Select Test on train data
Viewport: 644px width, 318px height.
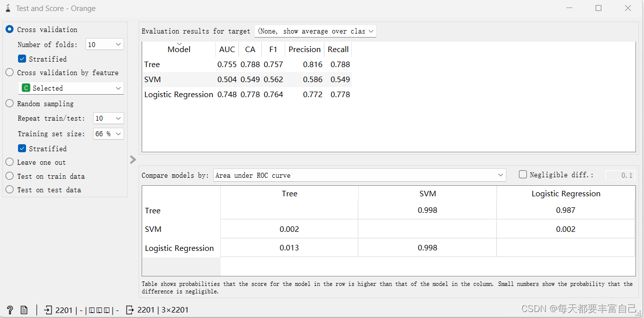tap(10, 176)
